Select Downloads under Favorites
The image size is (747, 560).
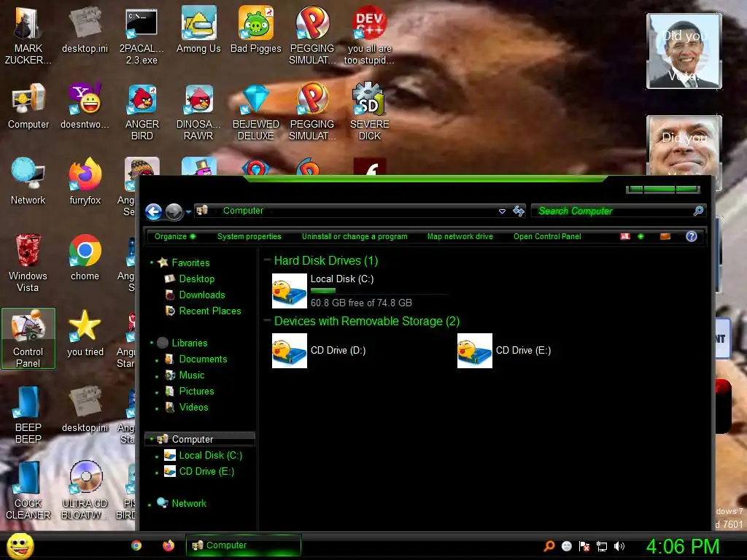[201, 295]
